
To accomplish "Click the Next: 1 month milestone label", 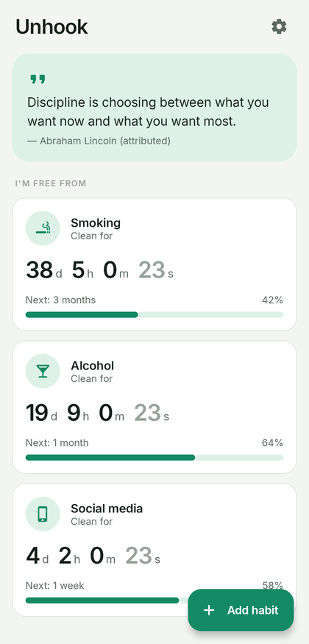I will point(57,443).
